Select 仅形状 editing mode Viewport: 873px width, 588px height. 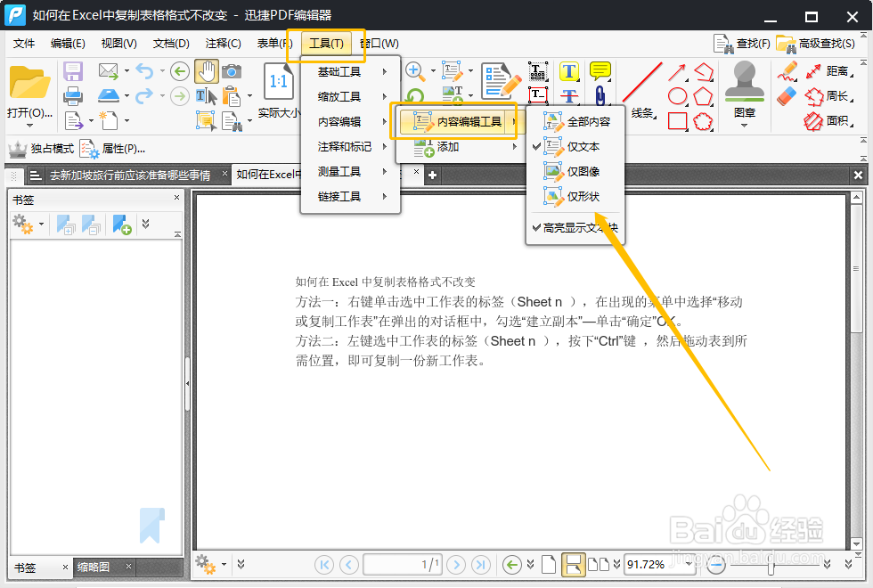[x=575, y=196]
